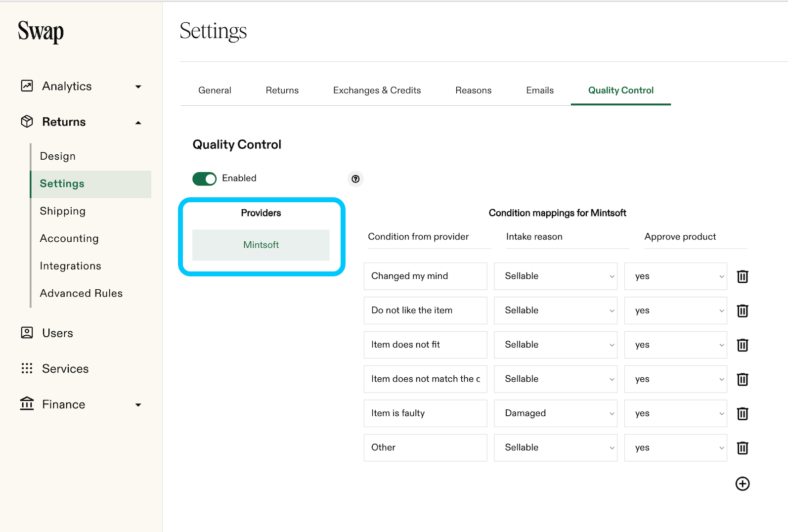The height and width of the screenshot is (532, 788).
Task: Open Integrations in the sidebar
Action: coord(71,266)
